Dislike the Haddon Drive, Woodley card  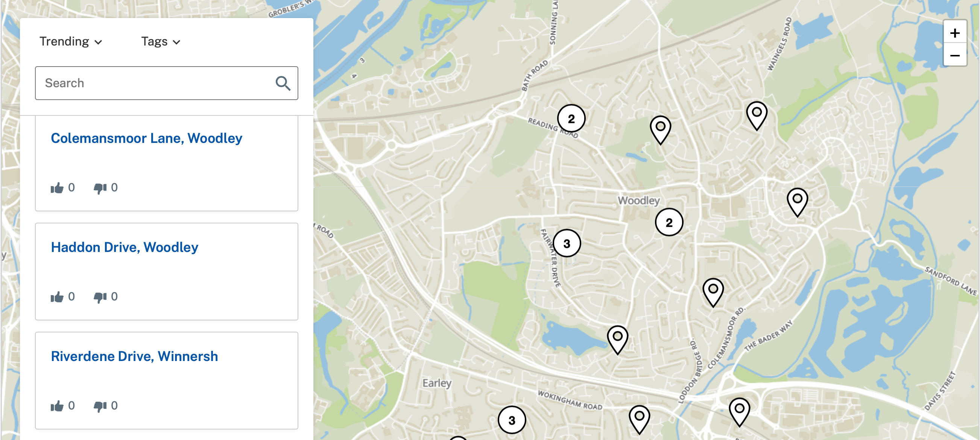(100, 297)
